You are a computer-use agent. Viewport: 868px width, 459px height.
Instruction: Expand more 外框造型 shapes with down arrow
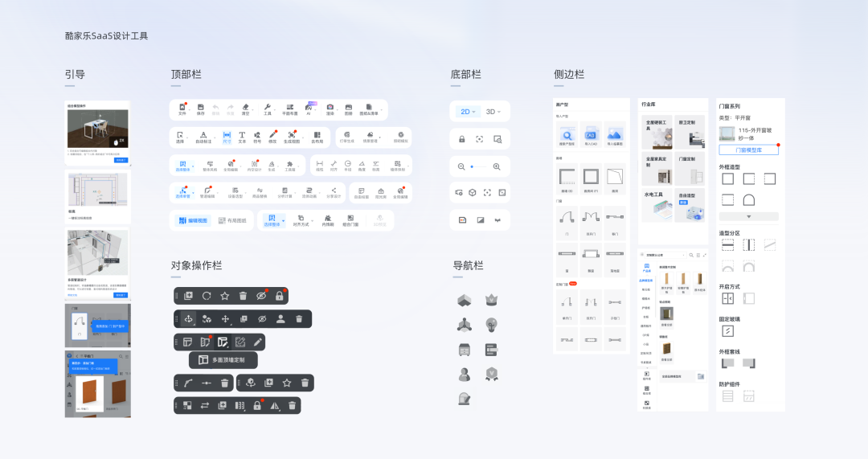coord(748,216)
